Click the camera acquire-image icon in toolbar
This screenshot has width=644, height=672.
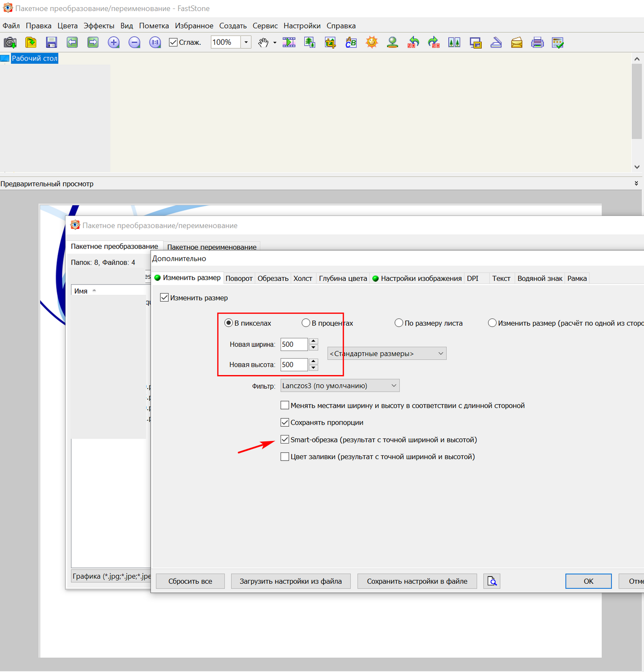(10, 43)
